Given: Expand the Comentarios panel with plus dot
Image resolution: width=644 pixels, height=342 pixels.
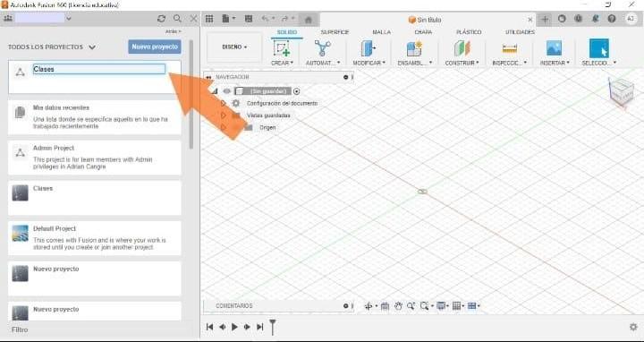Looking at the screenshot, I should point(346,306).
